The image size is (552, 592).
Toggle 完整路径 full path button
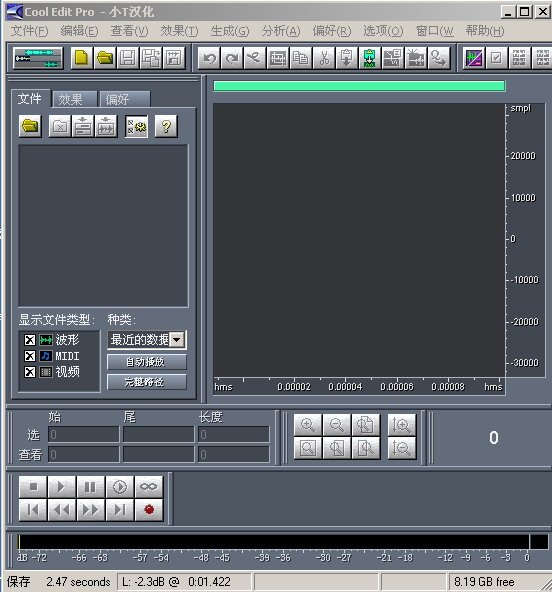click(146, 382)
